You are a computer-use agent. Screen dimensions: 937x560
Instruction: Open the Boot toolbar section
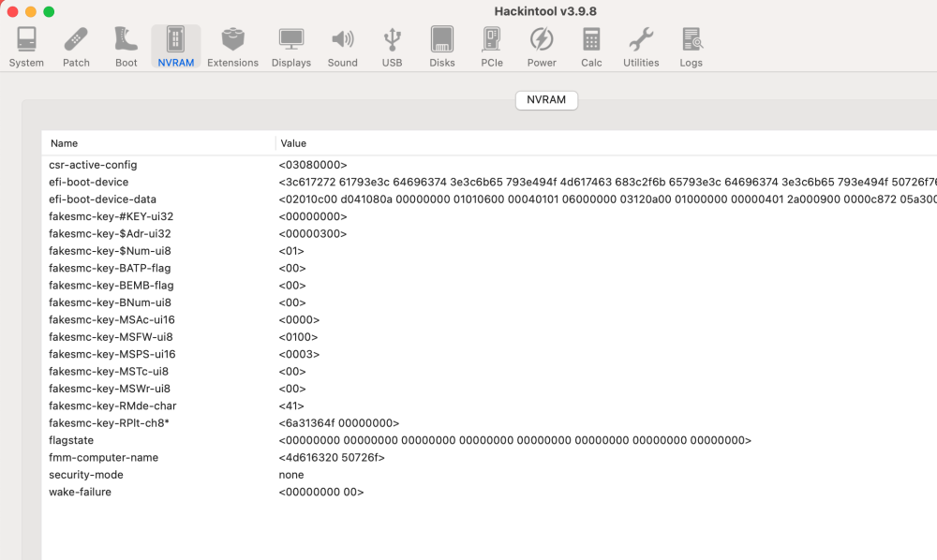(126, 47)
